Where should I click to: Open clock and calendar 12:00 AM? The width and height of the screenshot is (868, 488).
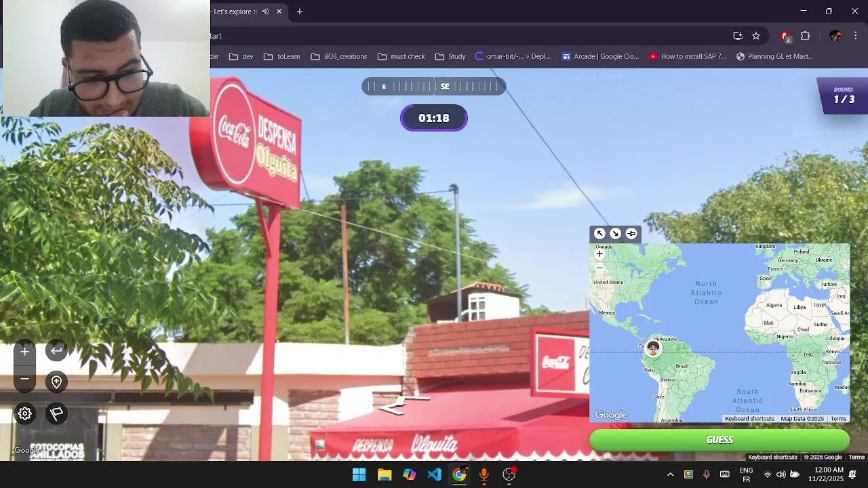pyautogui.click(x=828, y=474)
